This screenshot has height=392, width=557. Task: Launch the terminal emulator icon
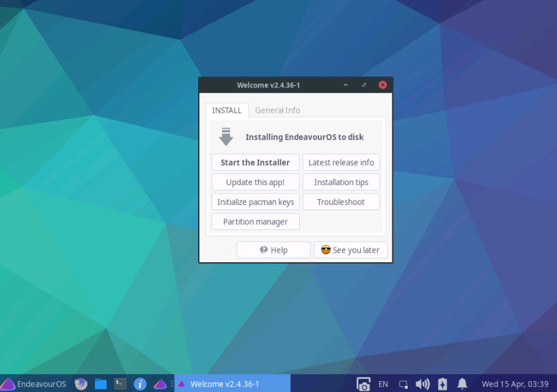pos(120,384)
